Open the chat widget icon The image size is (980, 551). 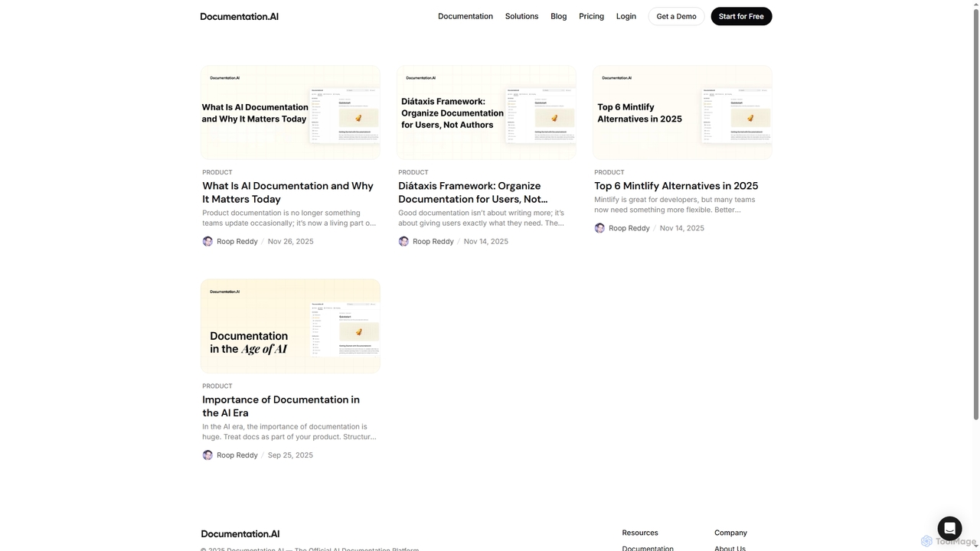click(x=949, y=529)
